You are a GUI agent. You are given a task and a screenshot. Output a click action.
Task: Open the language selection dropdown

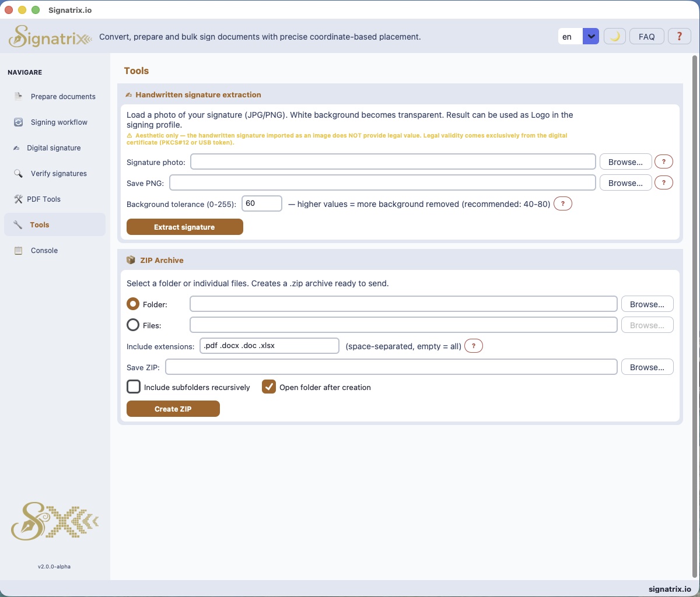coord(590,36)
